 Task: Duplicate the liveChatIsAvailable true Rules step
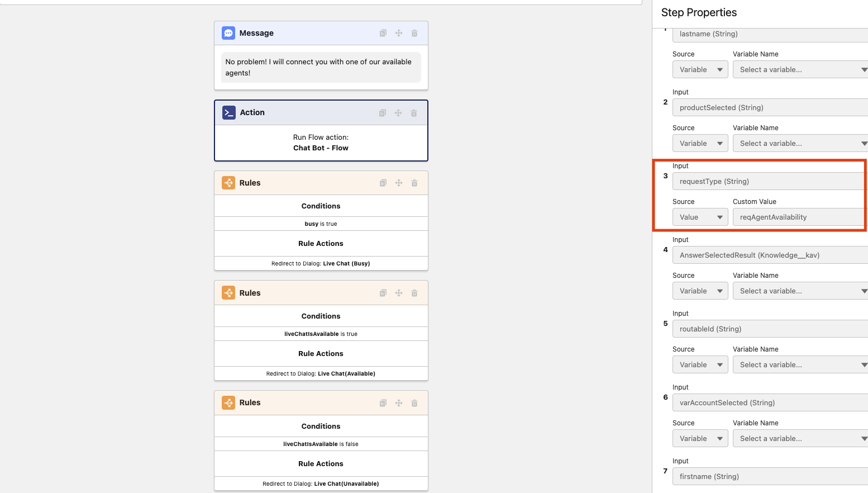tap(383, 292)
